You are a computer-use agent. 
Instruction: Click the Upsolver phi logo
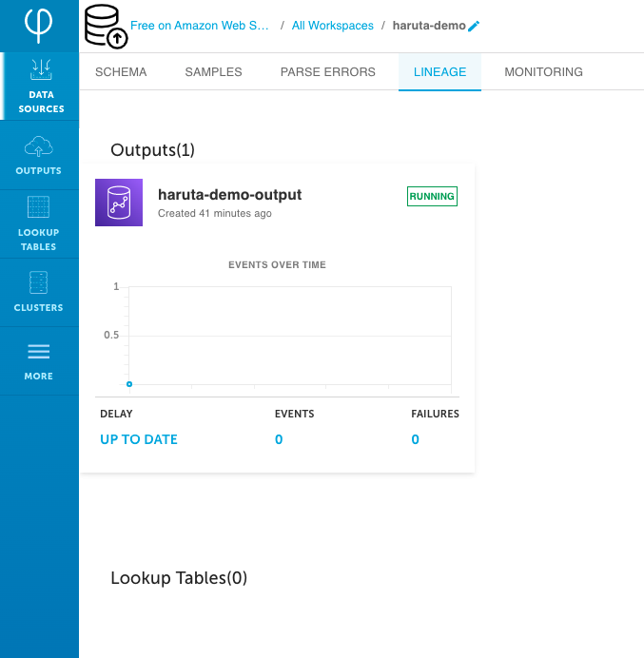(x=39, y=26)
